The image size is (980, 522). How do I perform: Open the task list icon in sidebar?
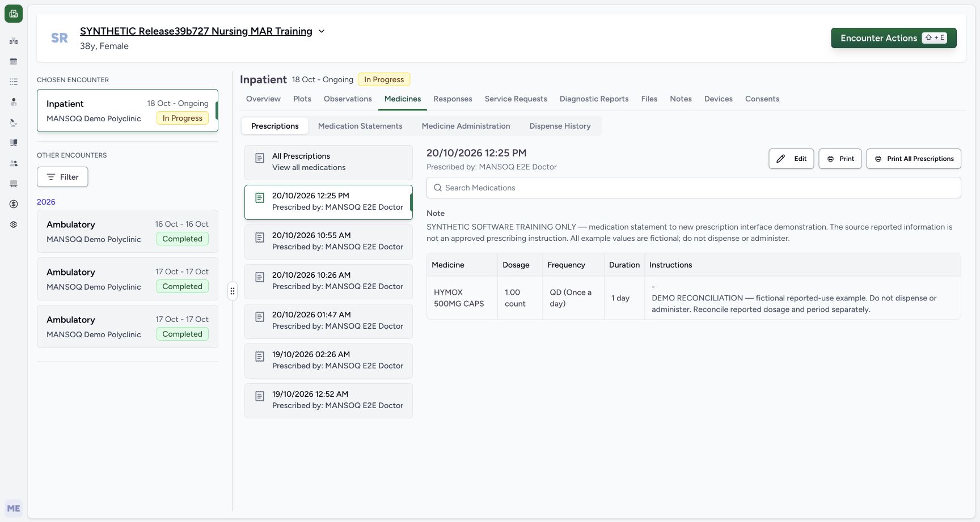(x=14, y=82)
